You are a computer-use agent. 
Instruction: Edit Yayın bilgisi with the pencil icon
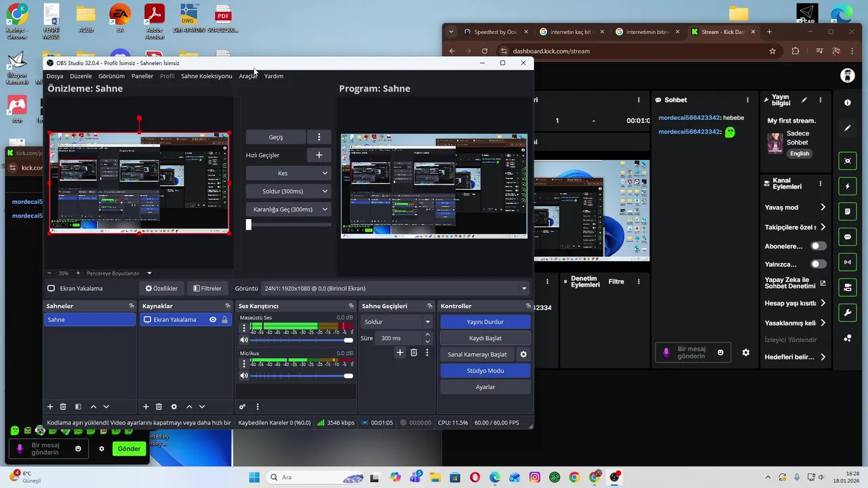click(804, 100)
